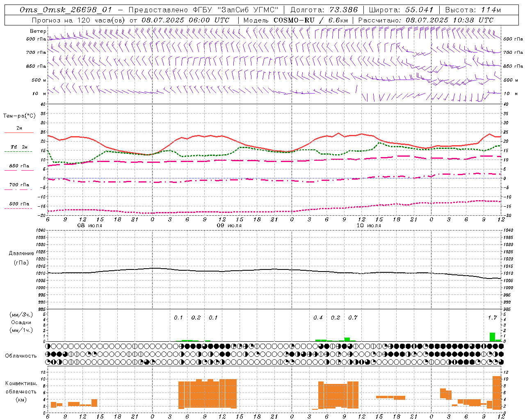Click the station title Oms_Omsk_26698_01
The width and height of the screenshot is (525, 420).
tap(66, 10)
